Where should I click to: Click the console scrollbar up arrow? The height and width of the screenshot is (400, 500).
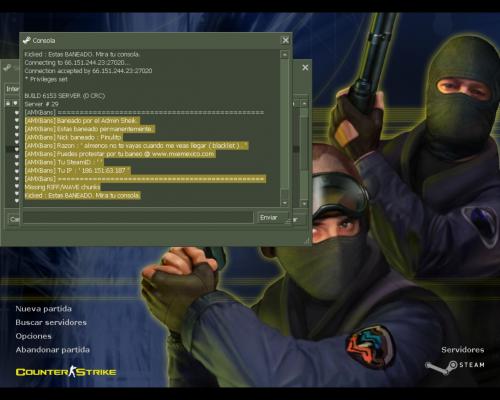point(284,54)
